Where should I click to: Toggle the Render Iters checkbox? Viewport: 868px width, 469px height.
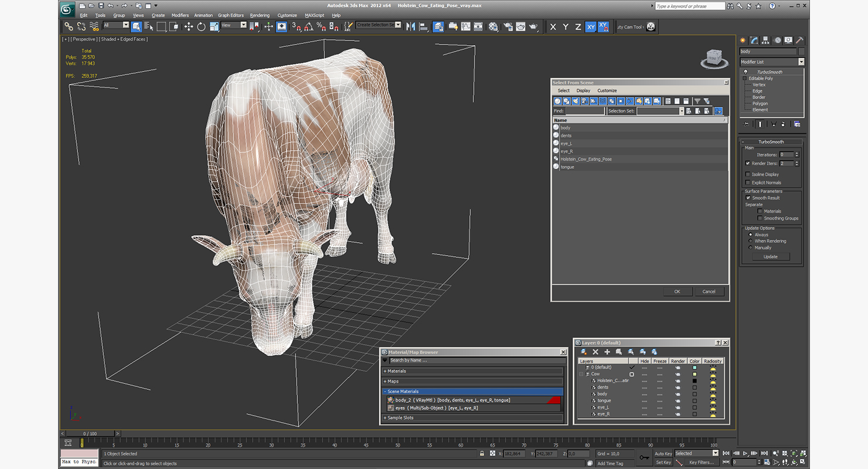tap(747, 163)
